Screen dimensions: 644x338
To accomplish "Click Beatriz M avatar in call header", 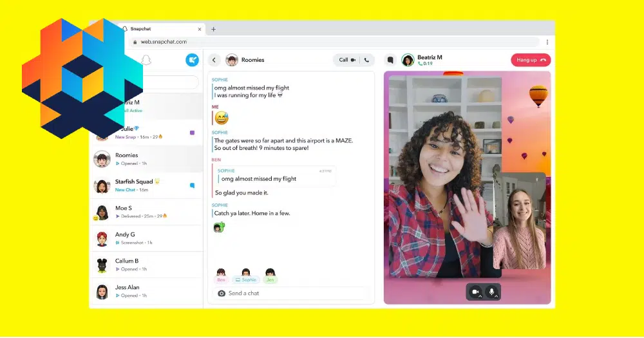I will [408, 60].
